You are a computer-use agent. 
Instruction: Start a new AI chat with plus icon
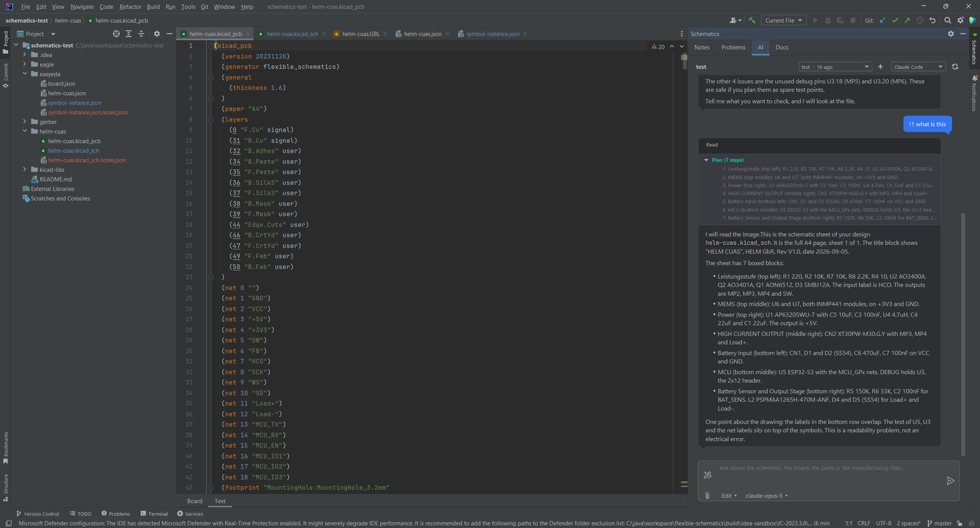tap(880, 67)
